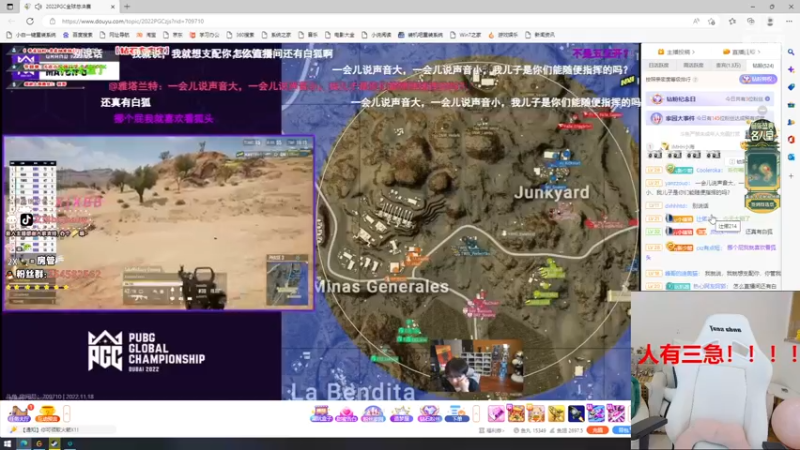Open Microsoft Edge from the taskbar

point(23,444)
